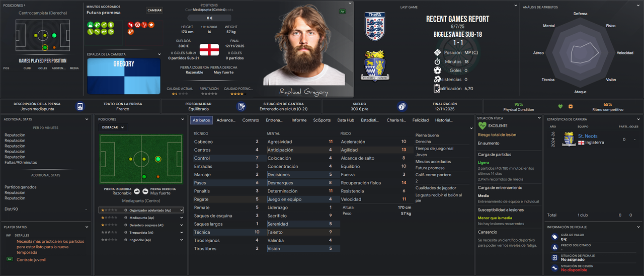644x276 pixels.
Task: Click the Situación de fichaje icon
Action: pyautogui.click(x=554, y=258)
